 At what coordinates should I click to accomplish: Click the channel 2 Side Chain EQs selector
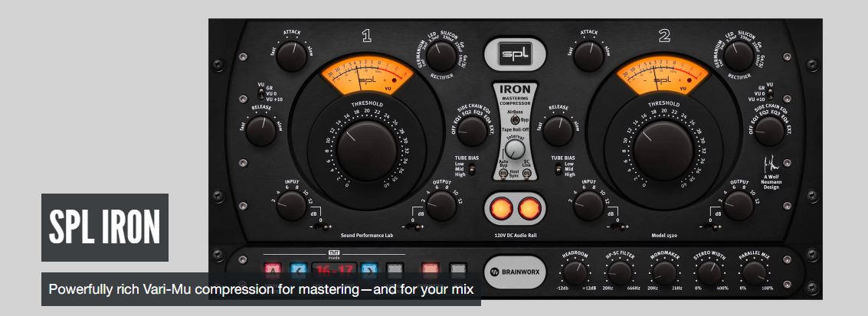769,131
